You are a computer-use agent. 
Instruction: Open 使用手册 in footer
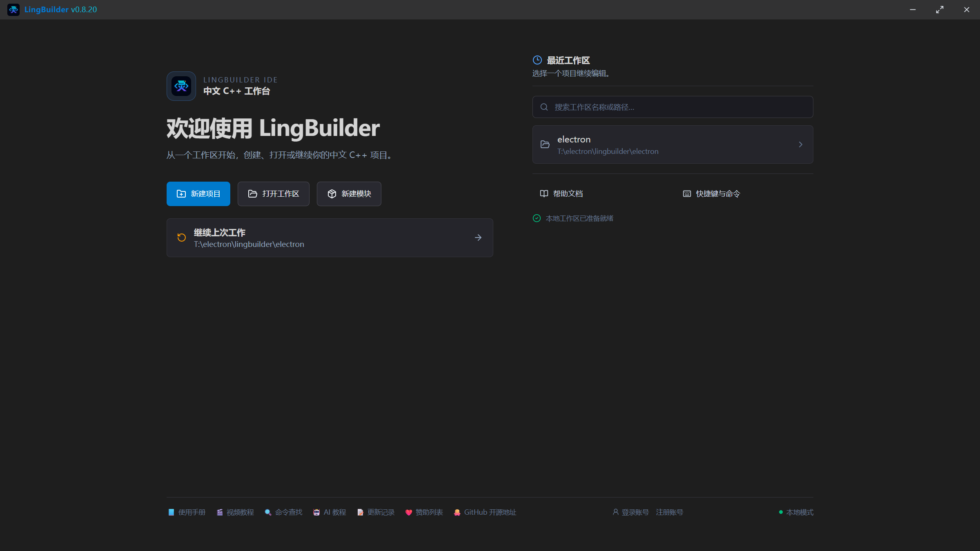[x=187, y=512]
